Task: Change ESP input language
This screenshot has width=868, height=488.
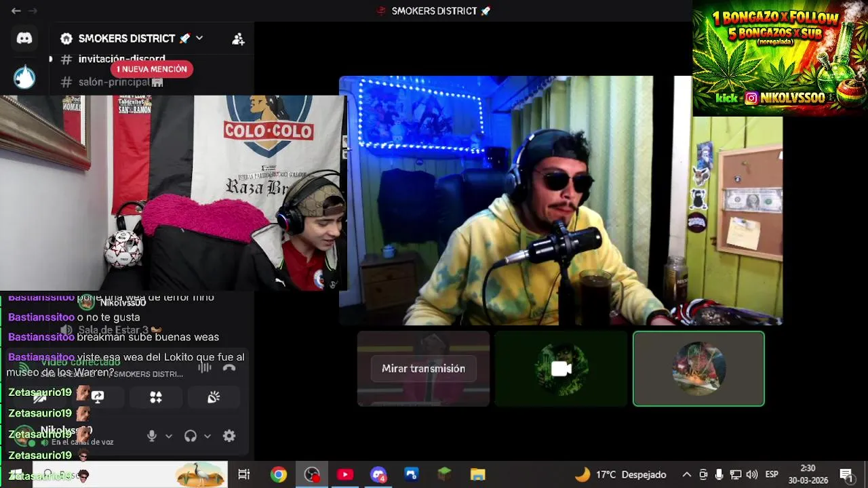Action: coord(772,474)
